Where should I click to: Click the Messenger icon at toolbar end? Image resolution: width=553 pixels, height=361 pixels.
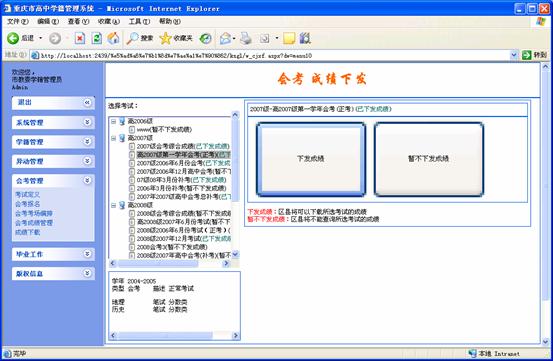click(x=305, y=38)
